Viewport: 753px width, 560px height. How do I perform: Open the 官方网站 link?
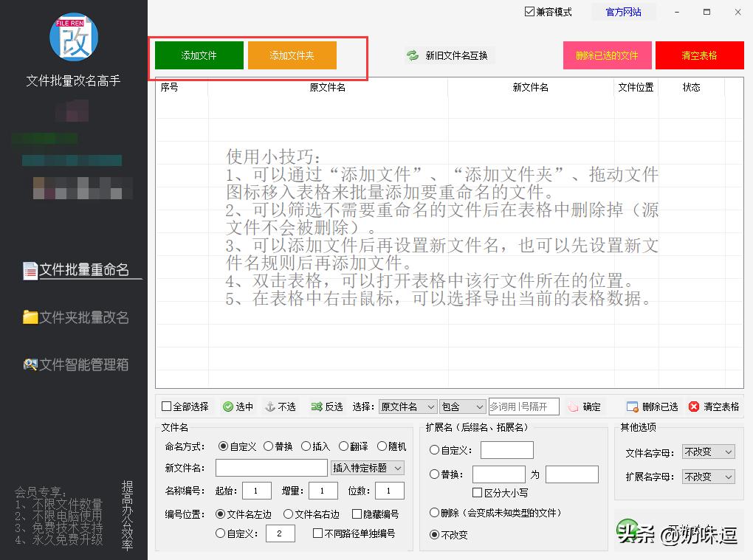pos(622,11)
